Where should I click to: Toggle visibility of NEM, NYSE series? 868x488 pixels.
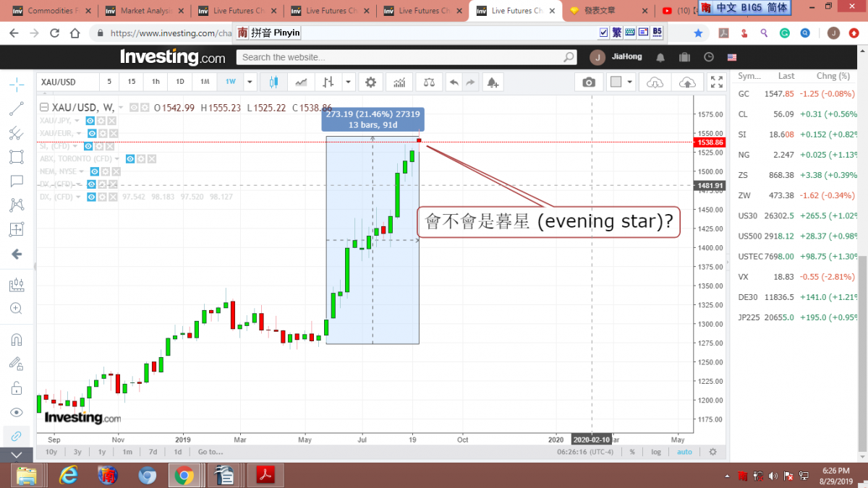[95, 171]
